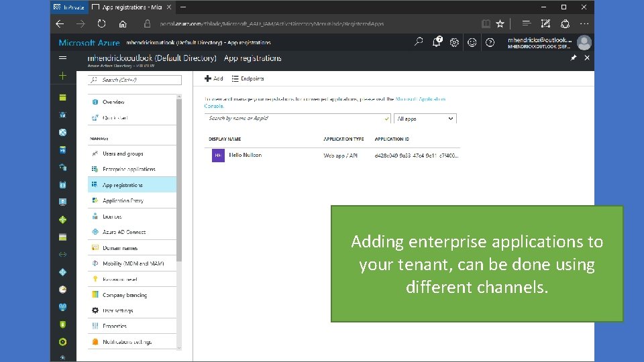Open the help question mark icon
Viewport: 644px width, 362px height.
tap(490, 42)
